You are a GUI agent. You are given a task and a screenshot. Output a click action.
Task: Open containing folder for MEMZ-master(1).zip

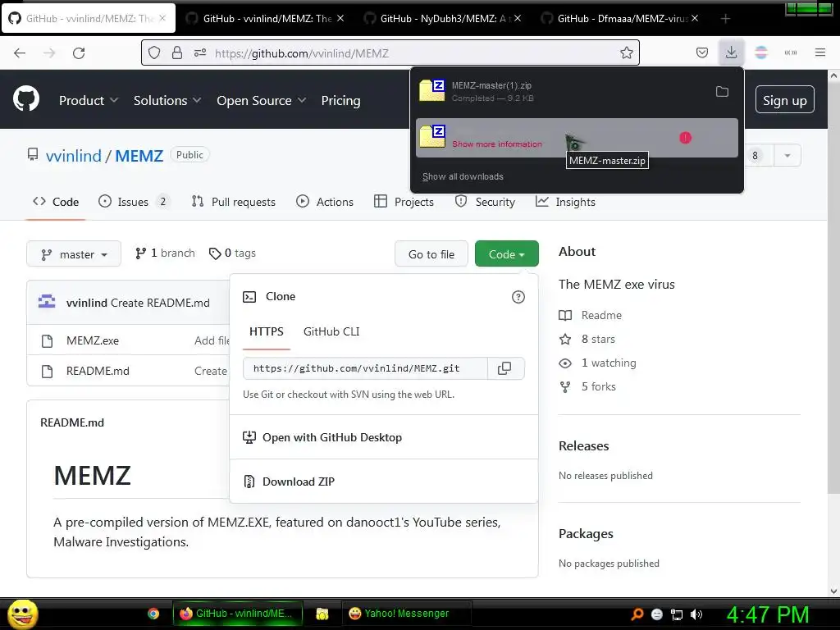click(x=722, y=92)
